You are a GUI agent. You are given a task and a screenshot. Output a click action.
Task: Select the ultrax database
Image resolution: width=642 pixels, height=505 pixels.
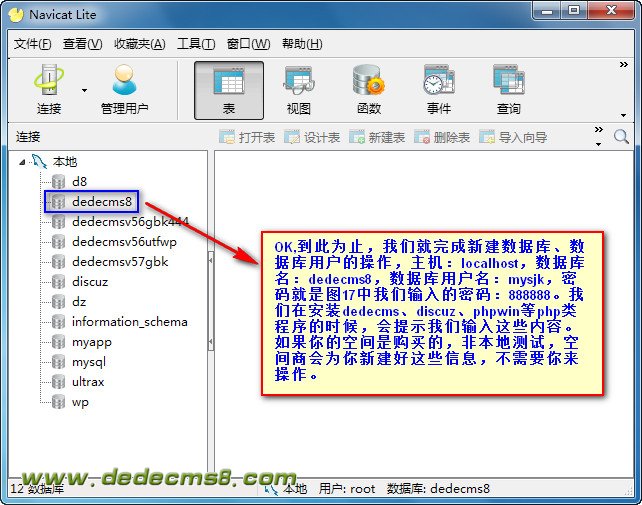point(88,382)
